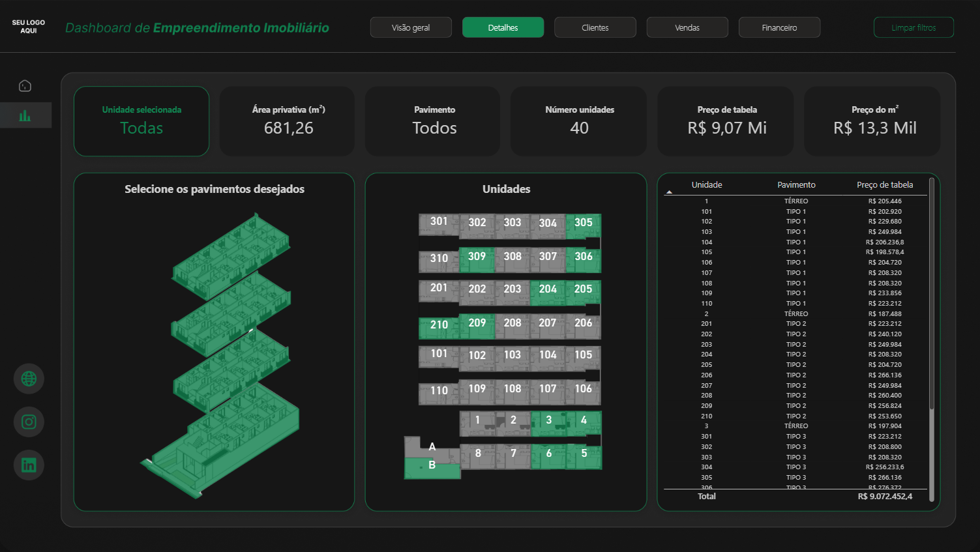The width and height of the screenshot is (980, 552).
Task: Select the bar chart icon in the sidebar
Action: [x=25, y=115]
